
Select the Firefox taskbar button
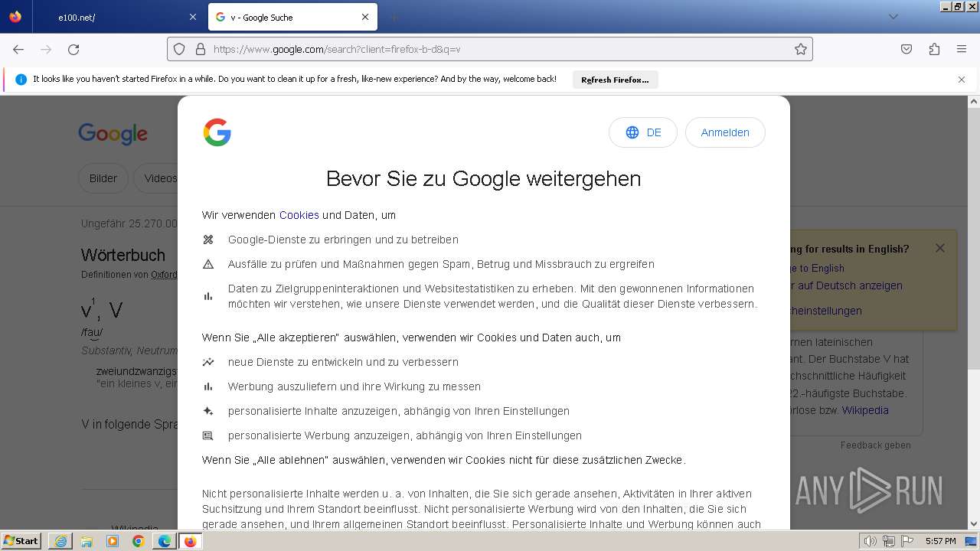point(191,541)
